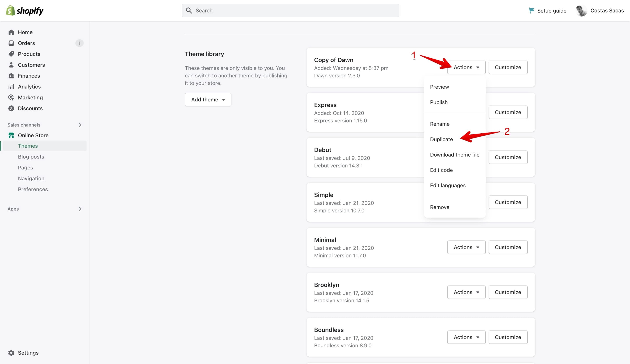Image resolution: width=630 pixels, height=364 pixels.
Task: Click the Costas Sacas account name
Action: [607, 10]
